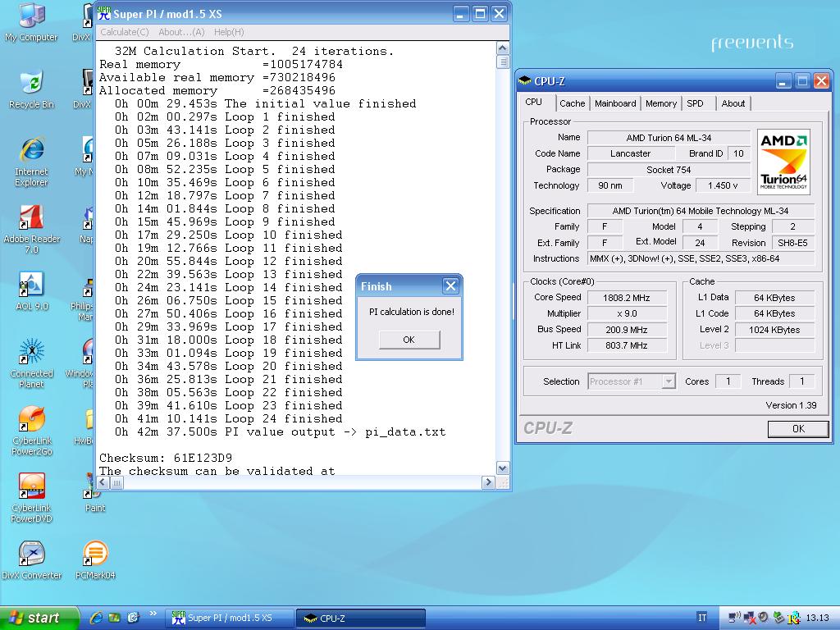Click the AMD Turion64 logo in CPU-Z
Image resolution: width=840 pixels, height=630 pixels.
pos(783,162)
